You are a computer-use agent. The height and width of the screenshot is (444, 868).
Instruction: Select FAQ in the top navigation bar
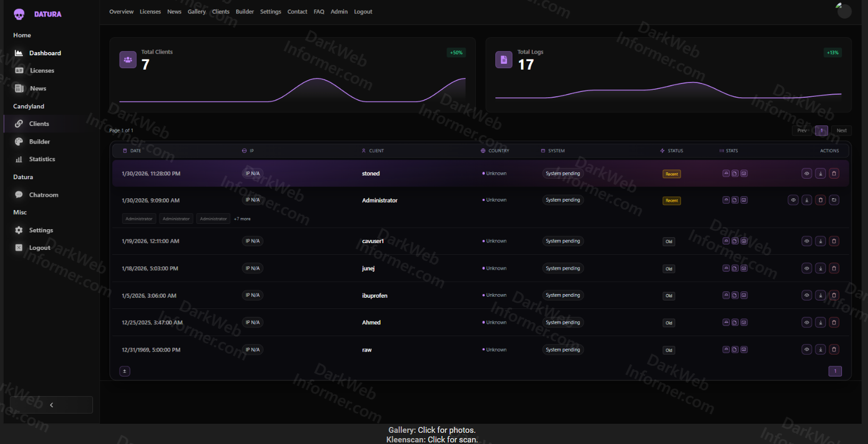pyautogui.click(x=319, y=12)
